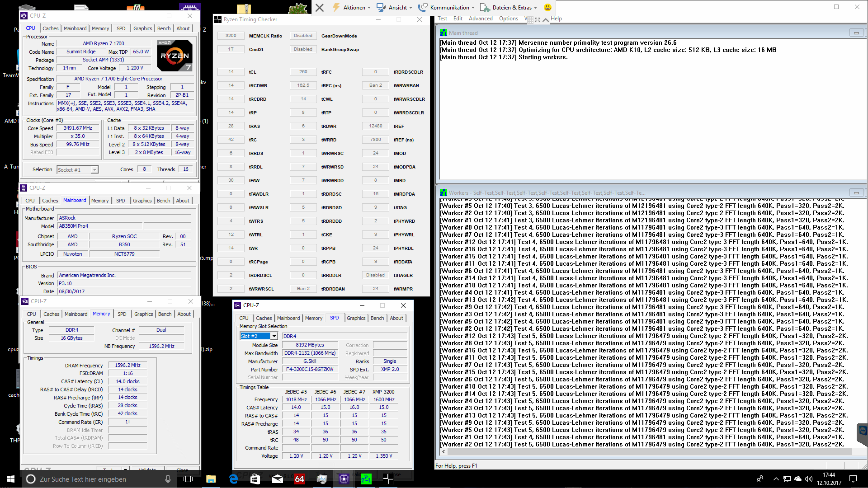Open Task View from the taskbar
Viewport: 868px width, 488px height.
(x=188, y=479)
